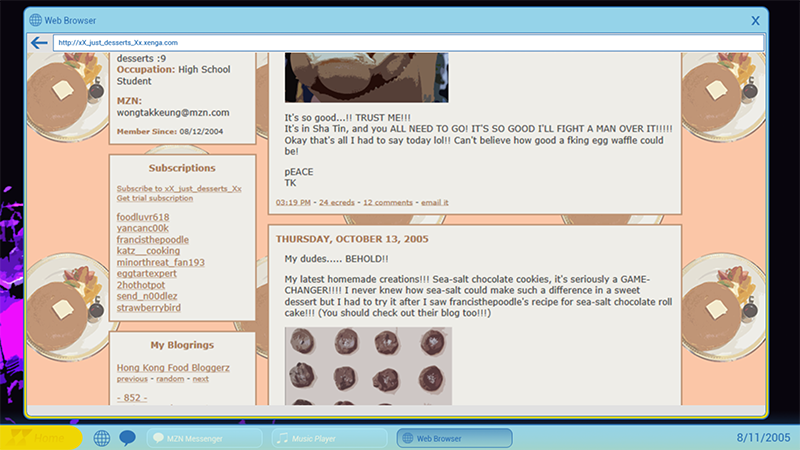
Task: Click the 24 ecreds link
Action: [335, 202]
